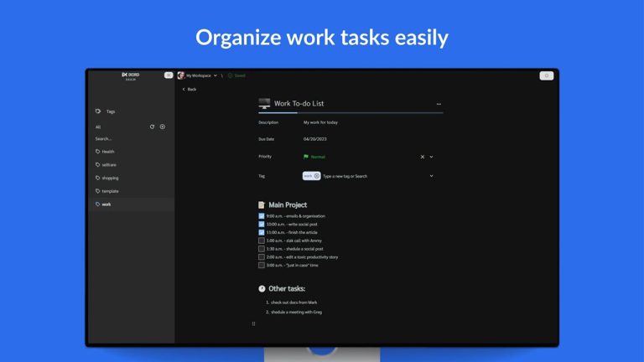Screen dimensions: 644x362
Task: Select the All tags filter
Action: tap(98, 127)
